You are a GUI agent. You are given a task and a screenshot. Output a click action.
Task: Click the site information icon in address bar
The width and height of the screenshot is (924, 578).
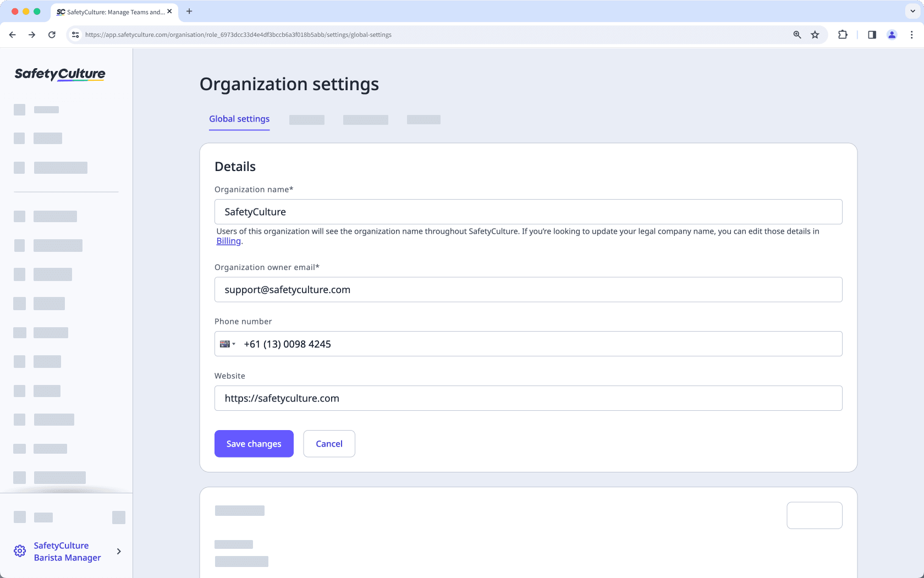click(x=75, y=34)
